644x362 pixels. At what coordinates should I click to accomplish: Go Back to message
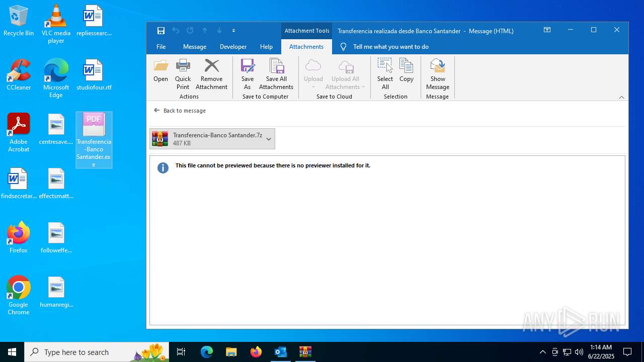pyautogui.click(x=180, y=111)
